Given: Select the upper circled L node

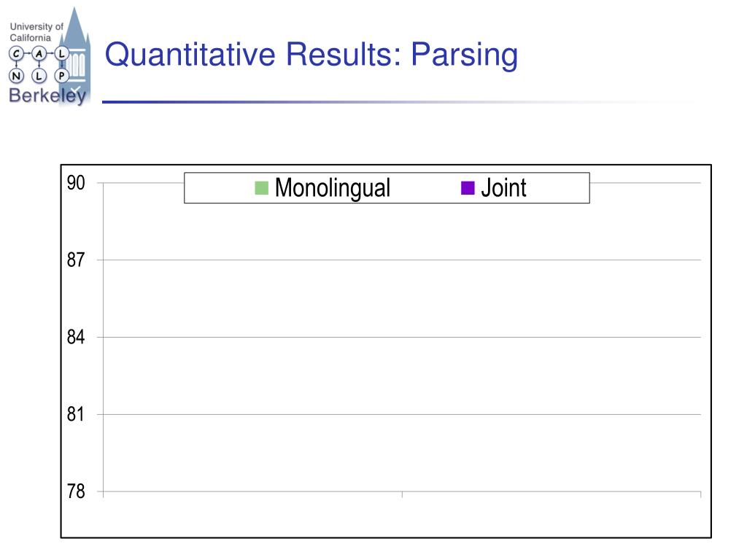Looking at the screenshot, I should tap(61, 54).
